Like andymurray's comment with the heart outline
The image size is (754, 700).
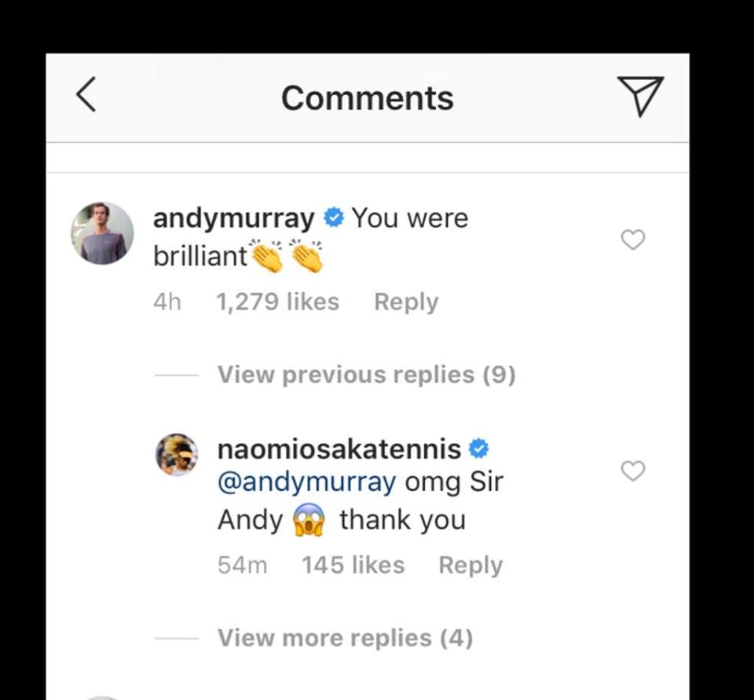[633, 240]
